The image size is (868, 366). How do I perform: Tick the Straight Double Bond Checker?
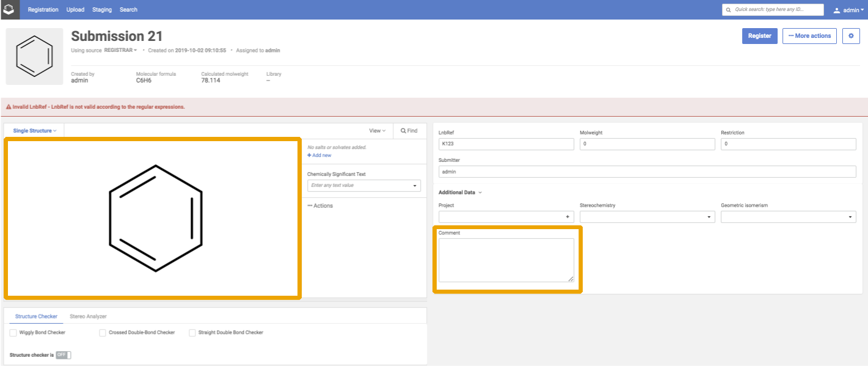click(192, 333)
